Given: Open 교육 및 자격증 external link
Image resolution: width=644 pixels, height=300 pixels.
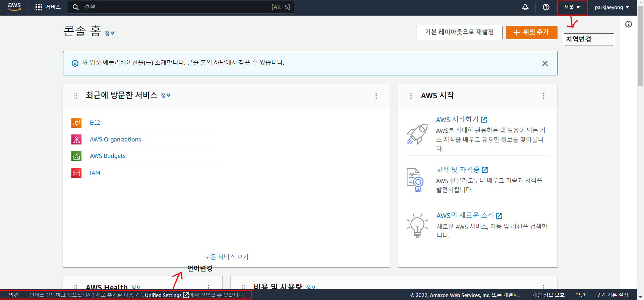Looking at the screenshot, I should tap(462, 170).
